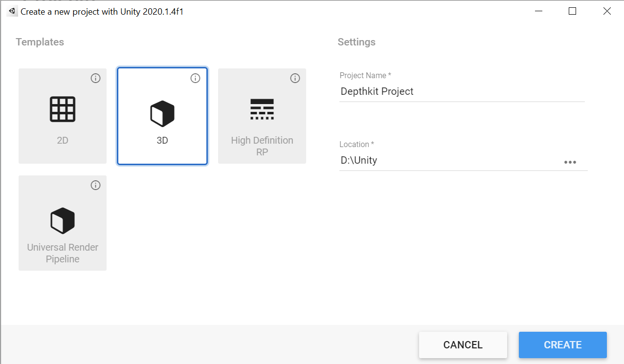The width and height of the screenshot is (624, 364).
Task: Maximize the Unity project dialog
Action: tap(572, 11)
